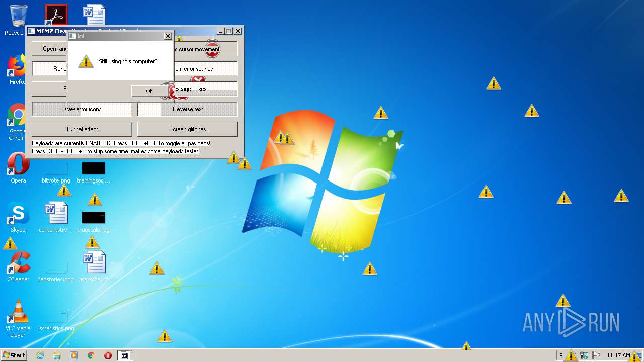
Task: Toggle the Tunnel effect payload
Action: (x=82, y=129)
